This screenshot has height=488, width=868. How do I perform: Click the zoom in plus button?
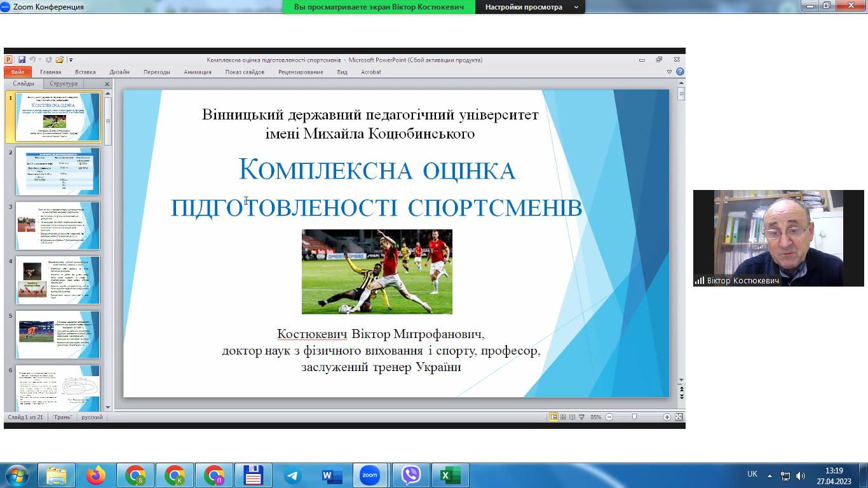pos(667,417)
